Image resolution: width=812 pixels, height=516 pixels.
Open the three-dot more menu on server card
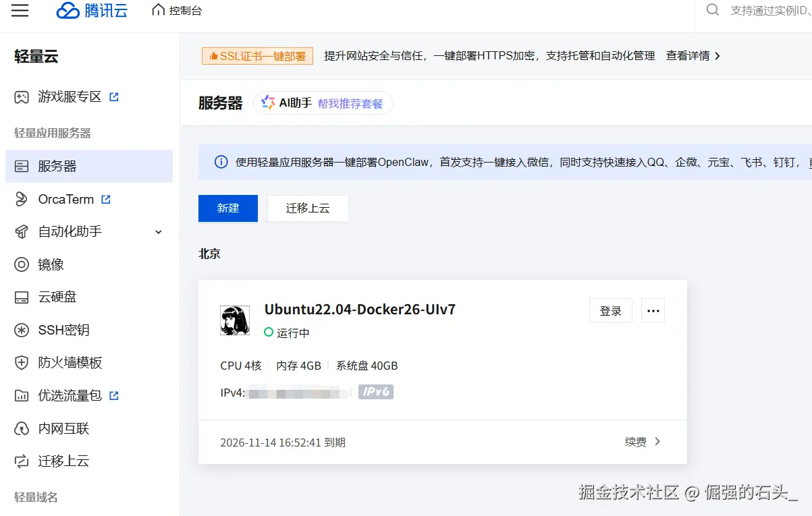click(x=653, y=310)
